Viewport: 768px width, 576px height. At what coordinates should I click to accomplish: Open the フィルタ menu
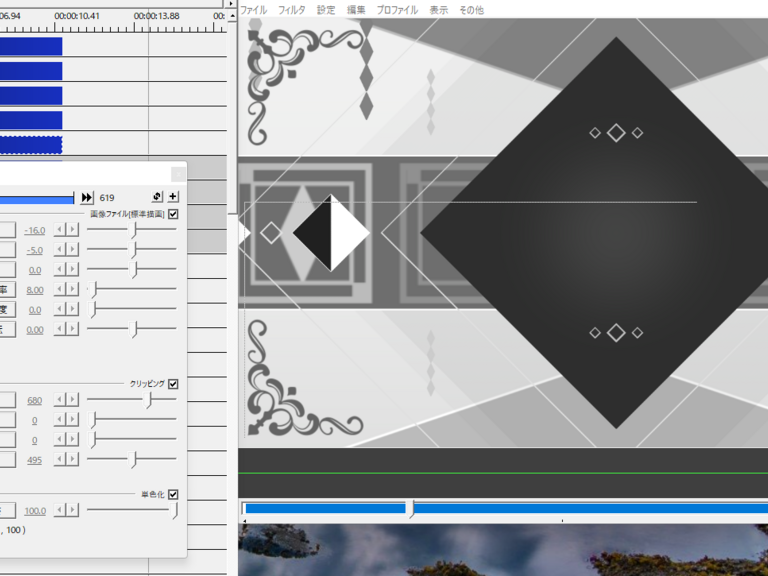[x=291, y=10]
